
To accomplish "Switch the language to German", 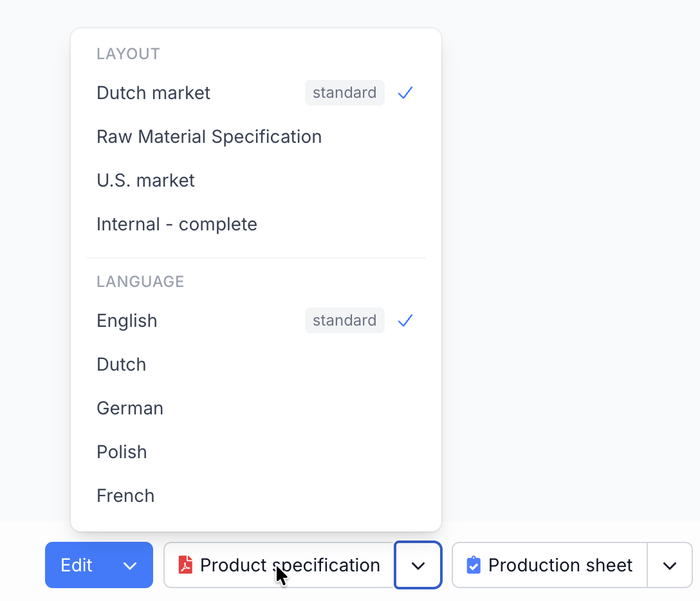I will [130, 408].
